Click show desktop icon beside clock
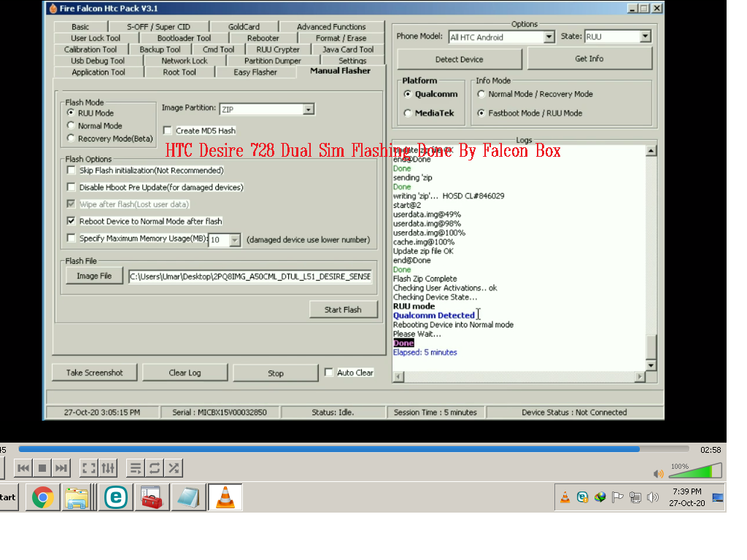 pyautogui.click(x=718, y=497)
